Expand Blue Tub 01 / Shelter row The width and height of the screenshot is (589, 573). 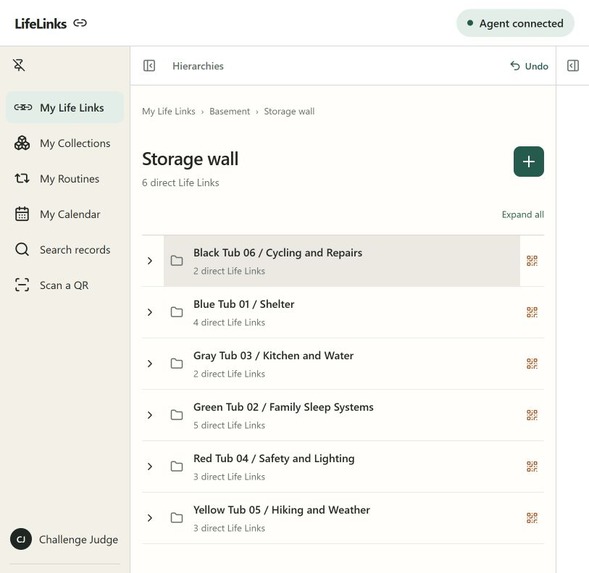tap(150, 312)
